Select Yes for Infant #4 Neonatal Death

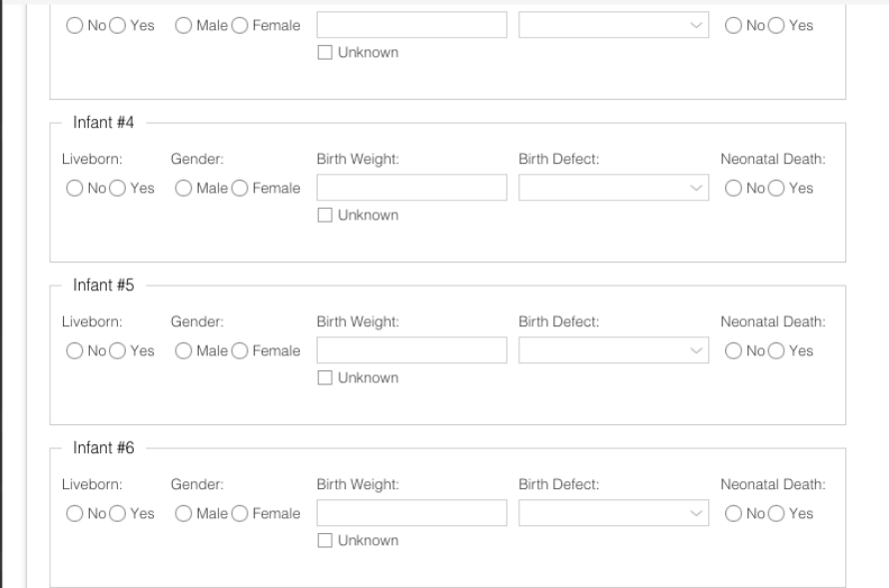776,188
